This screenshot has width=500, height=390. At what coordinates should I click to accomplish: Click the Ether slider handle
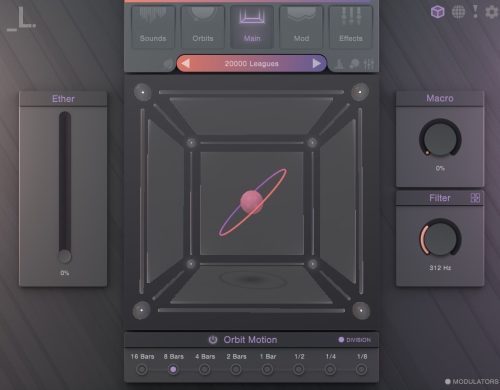pos(65,256)
